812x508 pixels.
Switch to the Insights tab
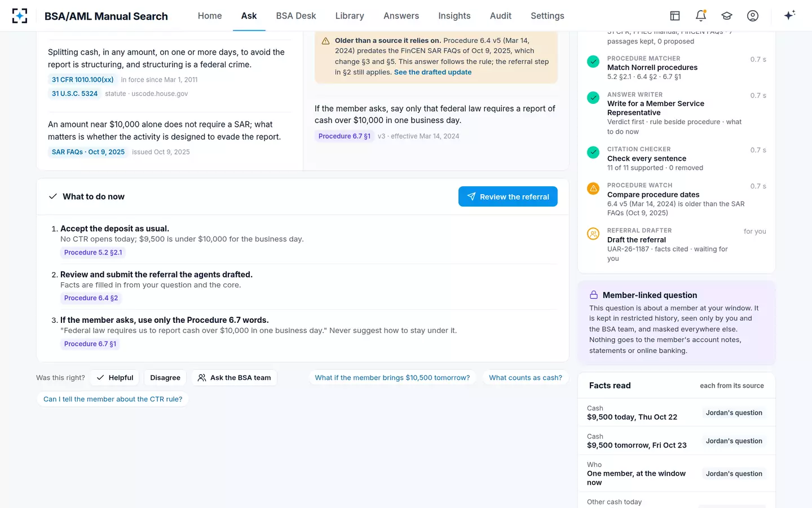pyautogui.click(x=454, y=16)
